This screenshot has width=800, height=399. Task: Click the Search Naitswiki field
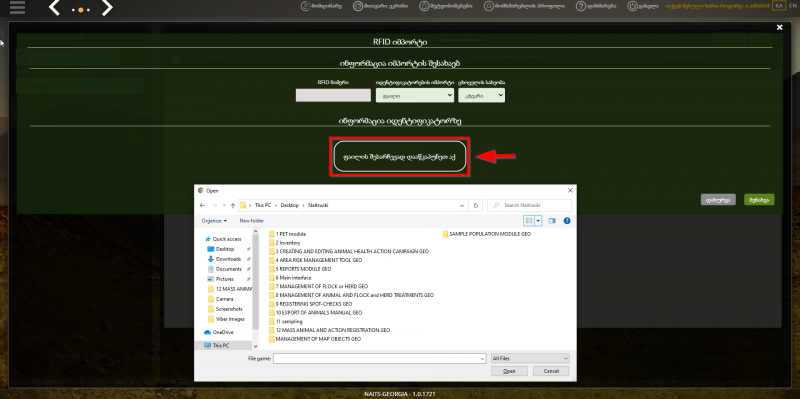click(x=530, y=205)
